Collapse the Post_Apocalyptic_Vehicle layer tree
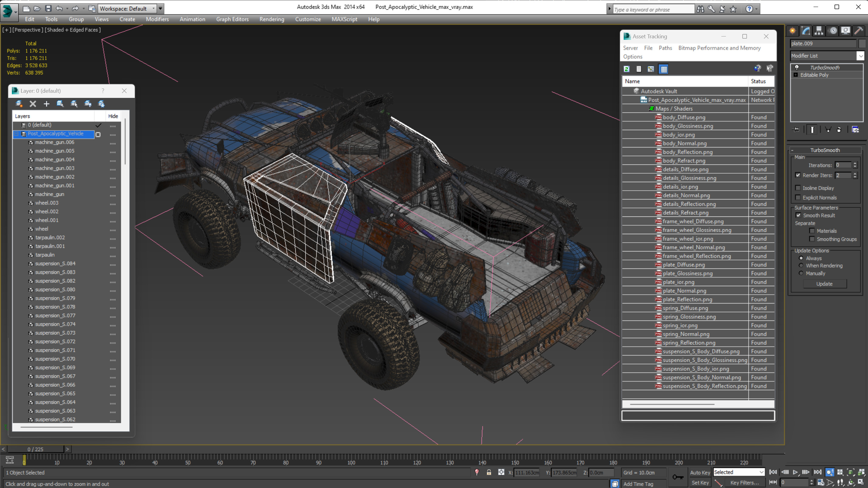 [16, 134]
